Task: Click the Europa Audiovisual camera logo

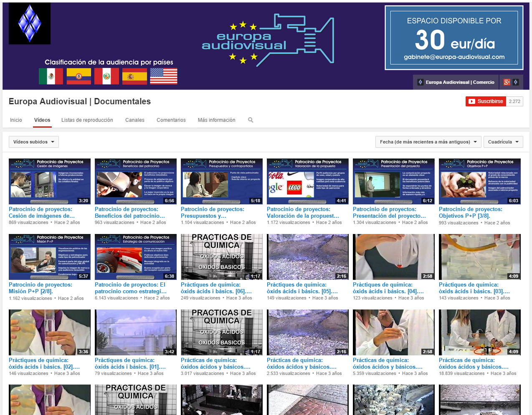Action: [268, 40]
